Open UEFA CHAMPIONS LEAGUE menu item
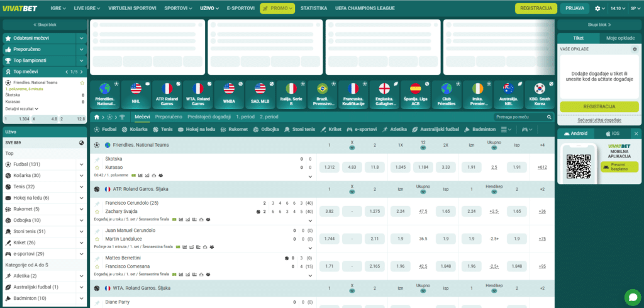Viewport: 644px width, 308px height. pos(365,8)
